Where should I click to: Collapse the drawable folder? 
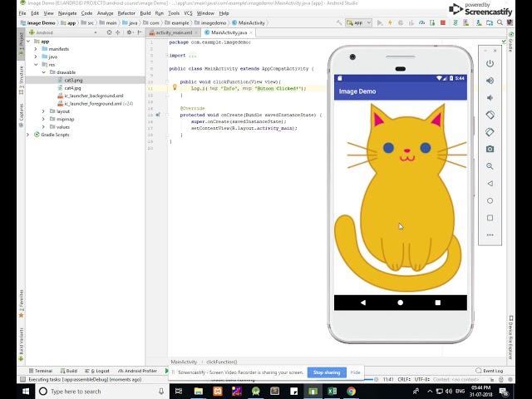43,72
